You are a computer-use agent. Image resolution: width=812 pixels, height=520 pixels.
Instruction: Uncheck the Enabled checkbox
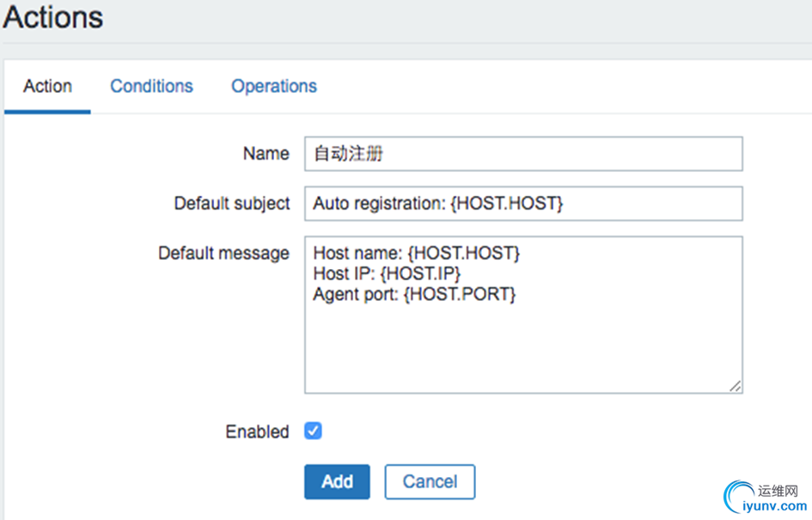[x=314, y=431]
